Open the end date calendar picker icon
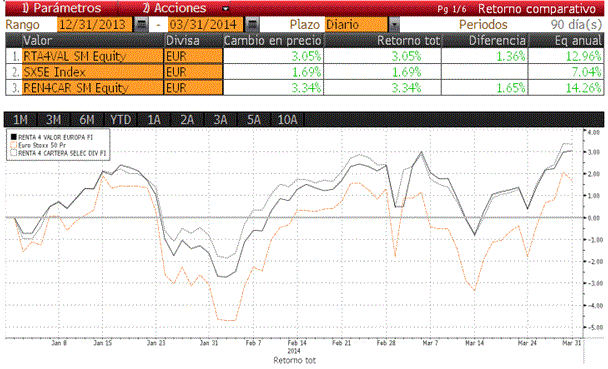608x369 pixels. pyautogui.click(x=252, y=25)
